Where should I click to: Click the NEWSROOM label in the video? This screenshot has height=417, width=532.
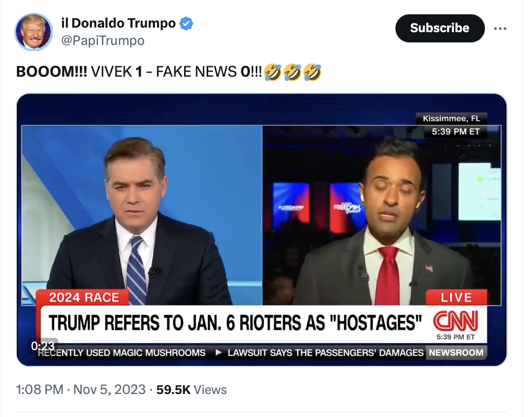pyautogui.click(x=456, y=353)
